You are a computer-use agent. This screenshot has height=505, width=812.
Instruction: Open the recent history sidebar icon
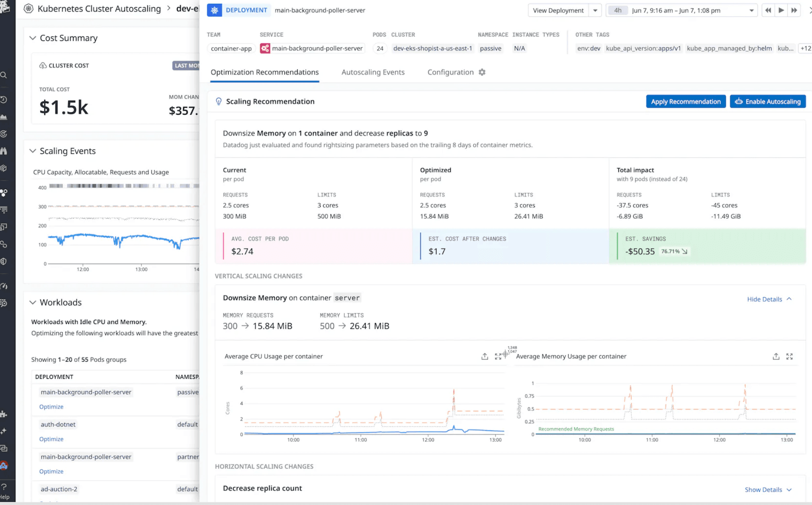(x=4, y=99)
